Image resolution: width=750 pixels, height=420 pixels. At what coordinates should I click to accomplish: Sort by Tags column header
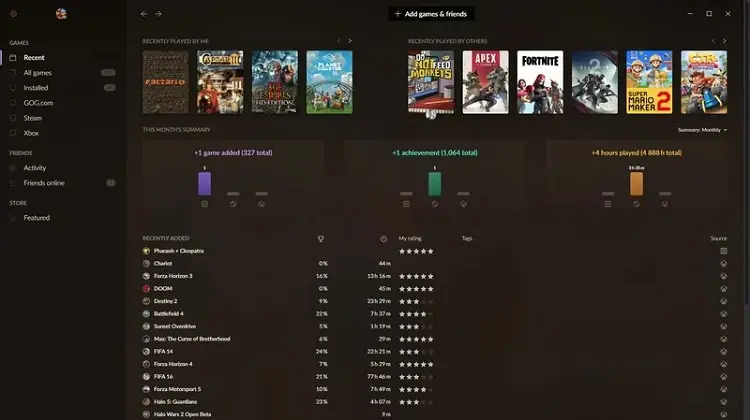[x=467, y=238]
